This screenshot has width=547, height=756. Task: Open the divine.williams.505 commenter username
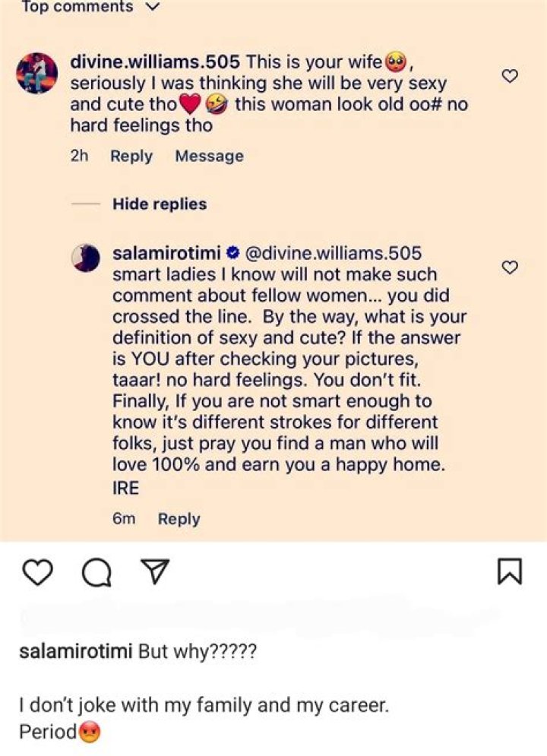click(x=156, y=61)
